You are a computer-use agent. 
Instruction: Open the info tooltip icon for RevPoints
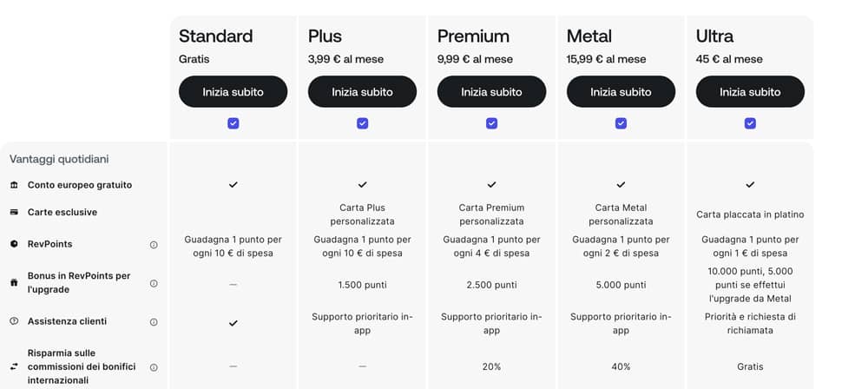click(x=154, y=244)
